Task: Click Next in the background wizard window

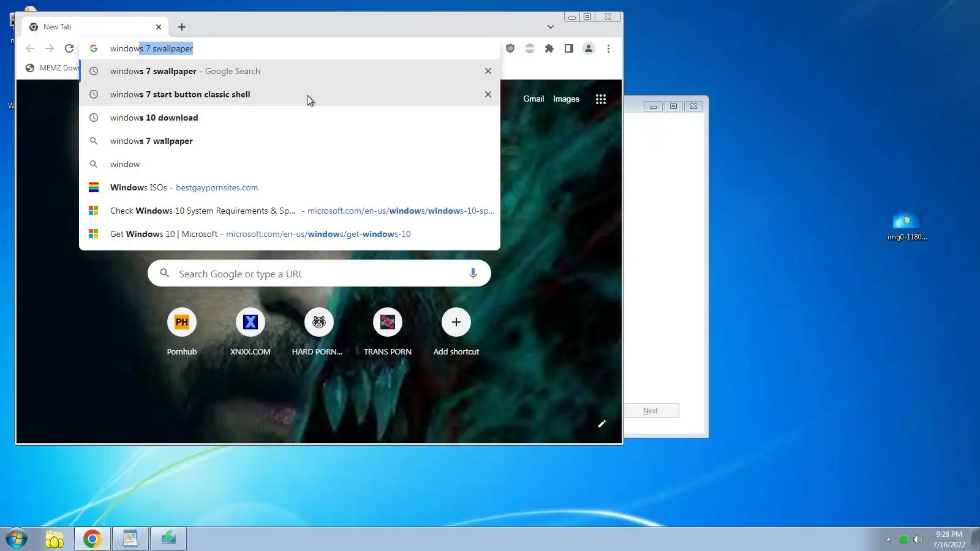Action: click(651, 411)
